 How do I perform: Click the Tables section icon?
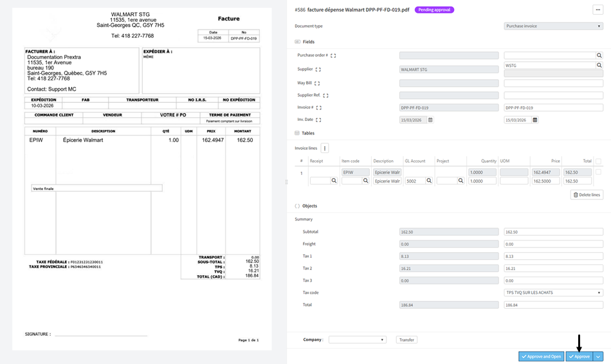[297, 133]
